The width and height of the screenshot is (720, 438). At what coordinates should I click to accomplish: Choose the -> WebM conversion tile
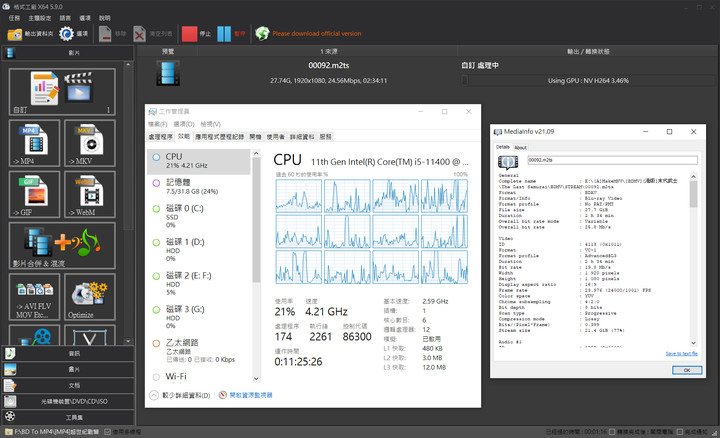click(90, 194)
